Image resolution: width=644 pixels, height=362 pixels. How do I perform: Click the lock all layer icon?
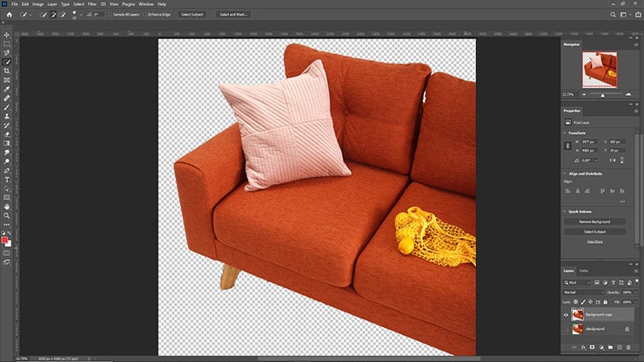pyautogui.click(x=607, y=301)
